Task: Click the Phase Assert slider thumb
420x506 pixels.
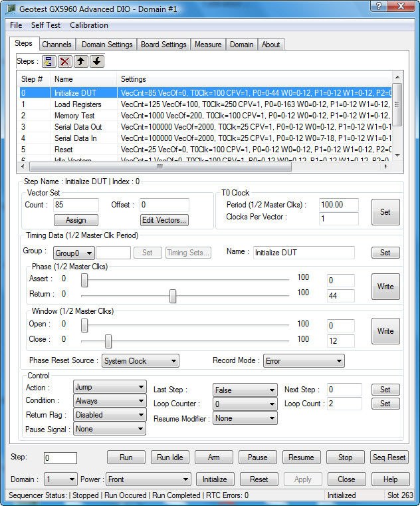Action: click(x=84, y=280)
